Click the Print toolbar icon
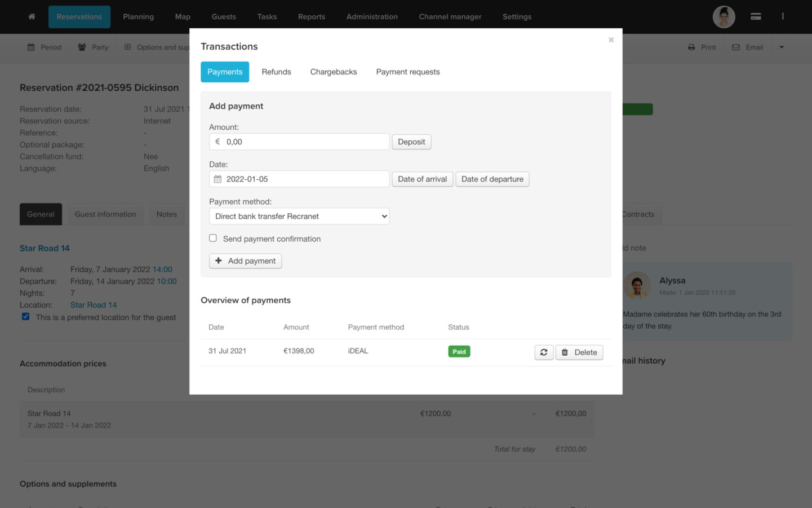Viewport: 812px width, 508px height. (702, 47)
